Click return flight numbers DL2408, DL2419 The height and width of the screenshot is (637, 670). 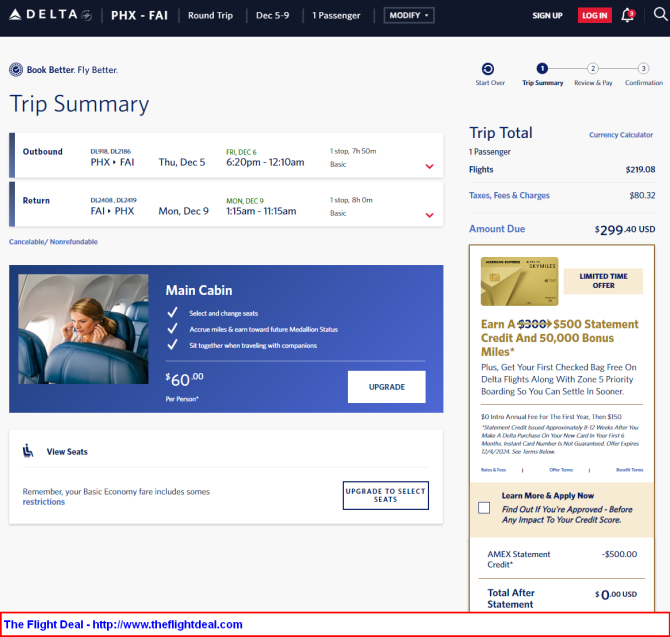[113, 200]
